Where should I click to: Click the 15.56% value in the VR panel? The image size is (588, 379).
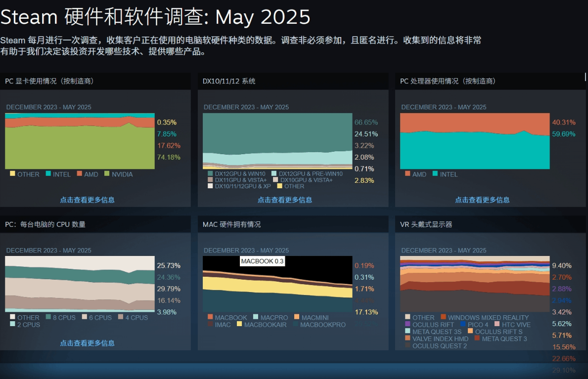click(x=564, y=347)
